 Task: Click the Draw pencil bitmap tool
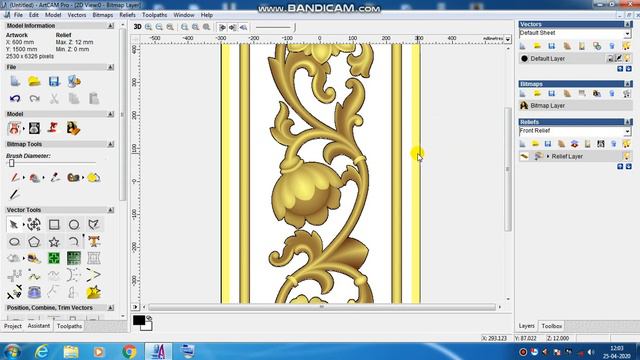tap(15, 194)
